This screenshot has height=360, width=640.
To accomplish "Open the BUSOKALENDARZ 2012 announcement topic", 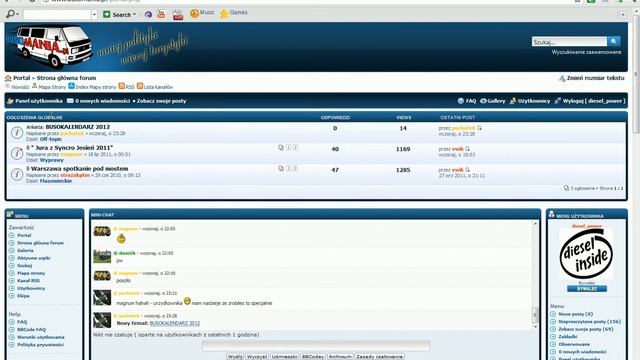I will click(x=78, y=127).
